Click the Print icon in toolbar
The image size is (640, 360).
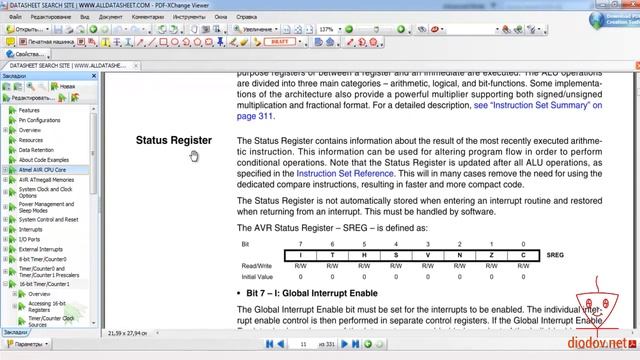coord(69,29)
